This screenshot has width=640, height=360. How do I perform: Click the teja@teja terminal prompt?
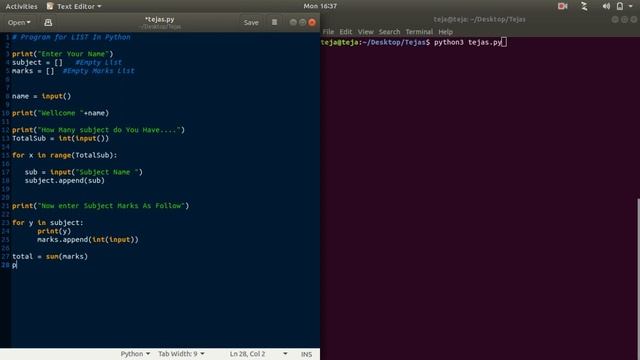(x=375, y=42)
